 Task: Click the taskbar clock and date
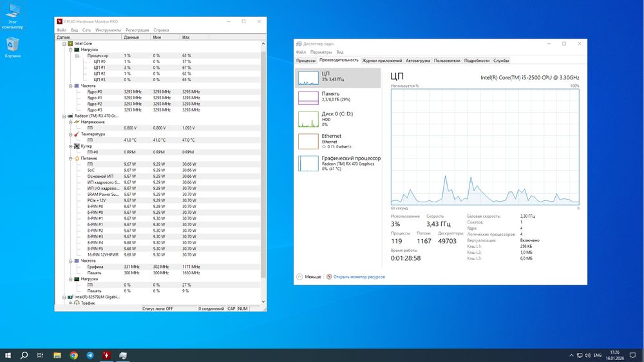(615, 356)
